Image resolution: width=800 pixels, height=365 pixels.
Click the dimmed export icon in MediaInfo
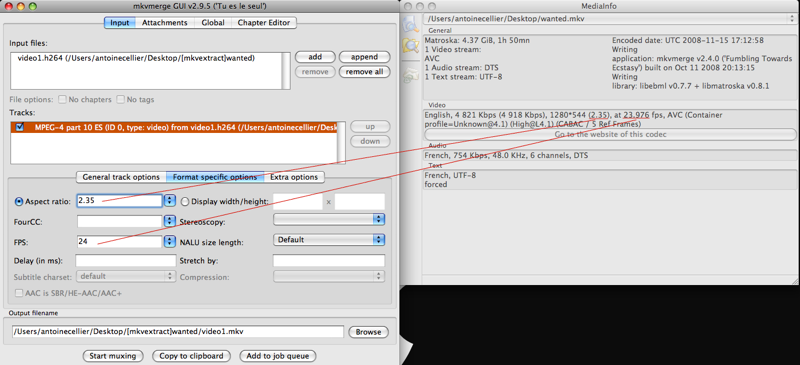[410, 76]
